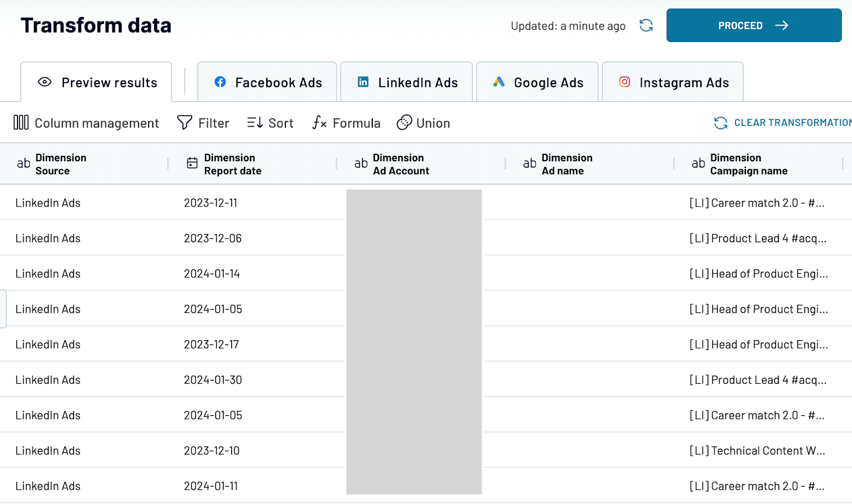Click the PROCEED button
This screenshot has width=852, height=504.
coord(754,26)
